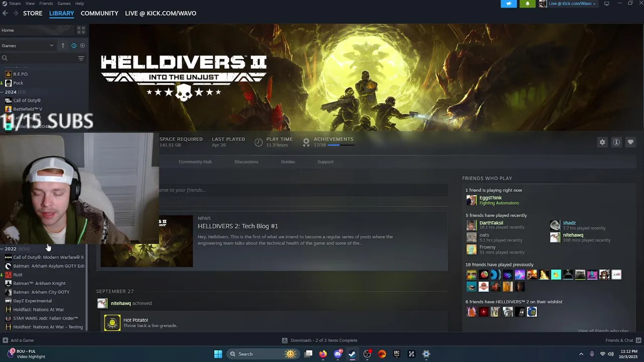Select Batman: Arkham City GOTY entry
644x362 pixels.
click(x=41, y=292)
